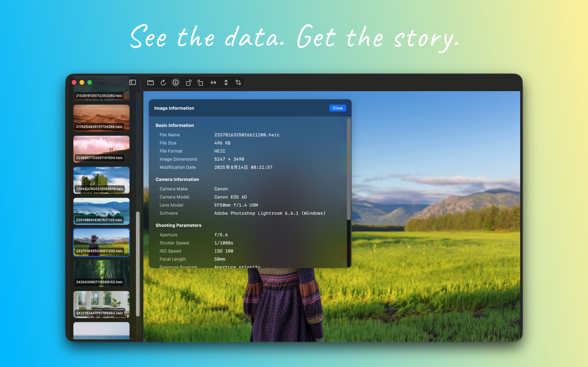
Task: Select interior room thumbnail 2422182443151785984.heic
Action: [101, 304]
